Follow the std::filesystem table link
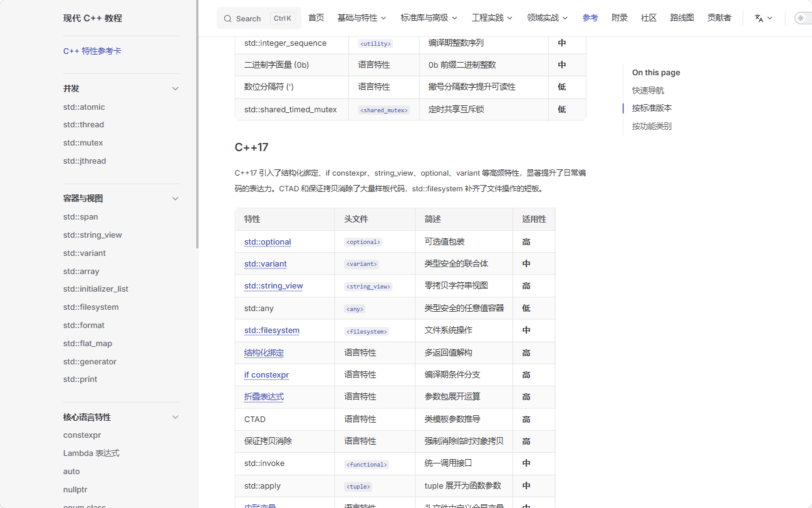This screenshot has height=508, width=812. point(272,331)
